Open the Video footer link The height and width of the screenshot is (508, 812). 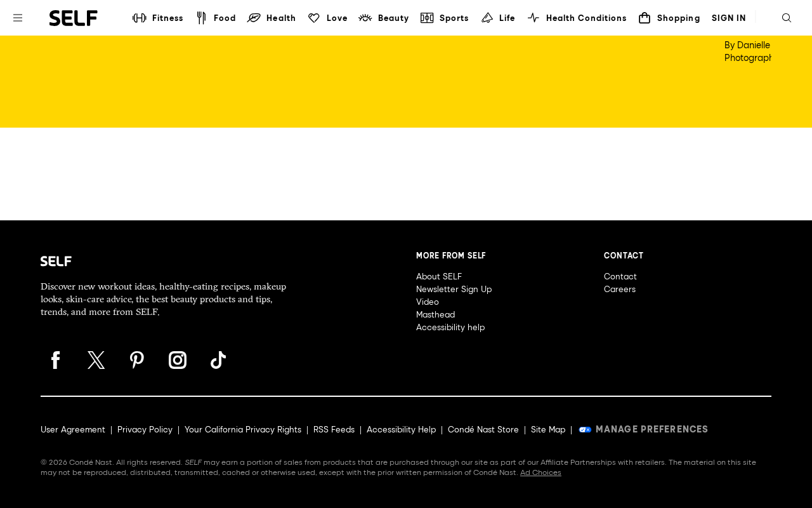pyautogui.click(x=428, y=302)
